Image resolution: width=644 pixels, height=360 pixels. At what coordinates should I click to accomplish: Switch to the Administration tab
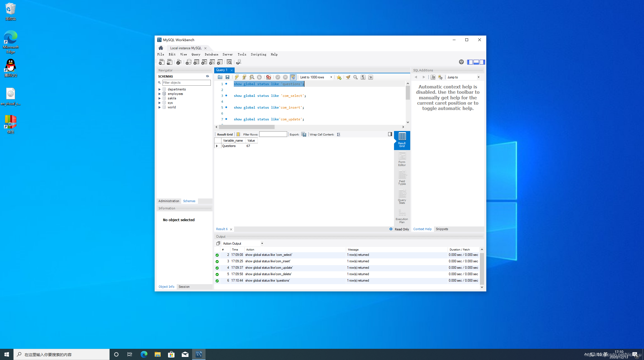(169, 201)
